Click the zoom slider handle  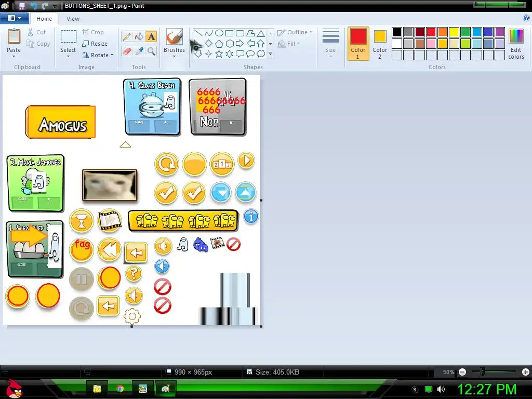point(482,372)
